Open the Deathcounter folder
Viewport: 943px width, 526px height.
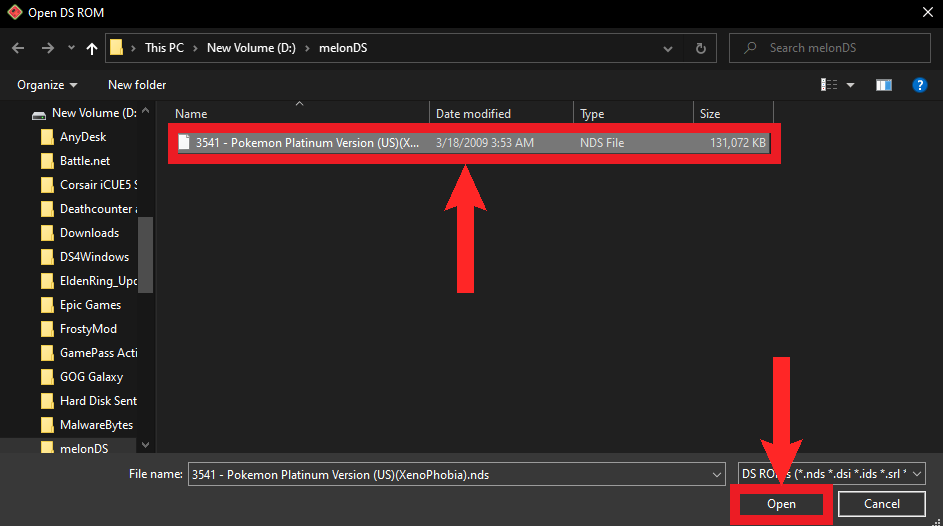(98, 209)
